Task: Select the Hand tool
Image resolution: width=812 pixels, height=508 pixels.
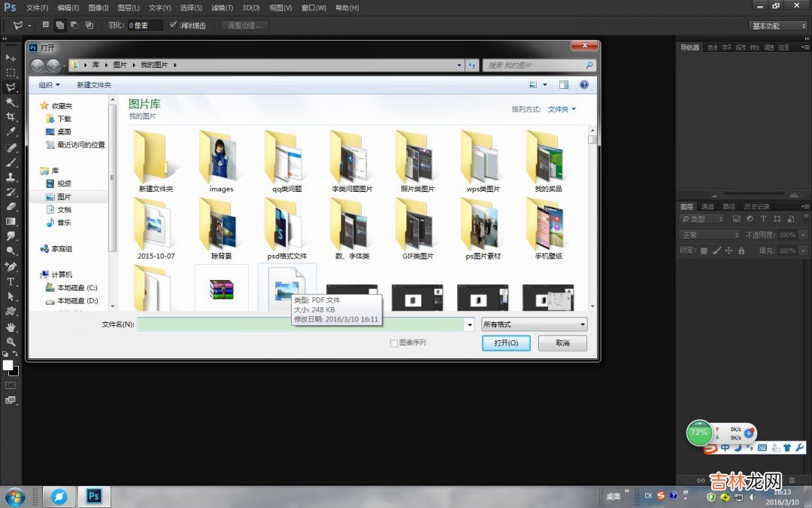Action: click(11, 327)
